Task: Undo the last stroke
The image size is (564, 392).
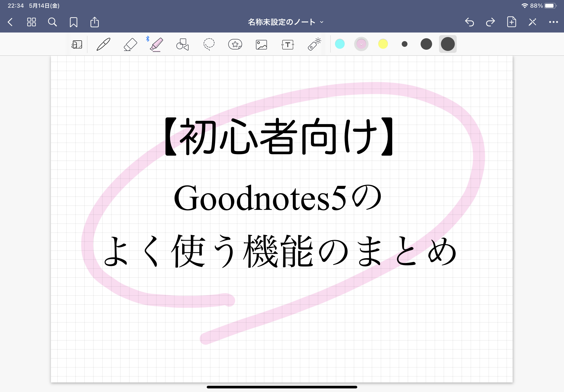Action: tap(469, 22)
